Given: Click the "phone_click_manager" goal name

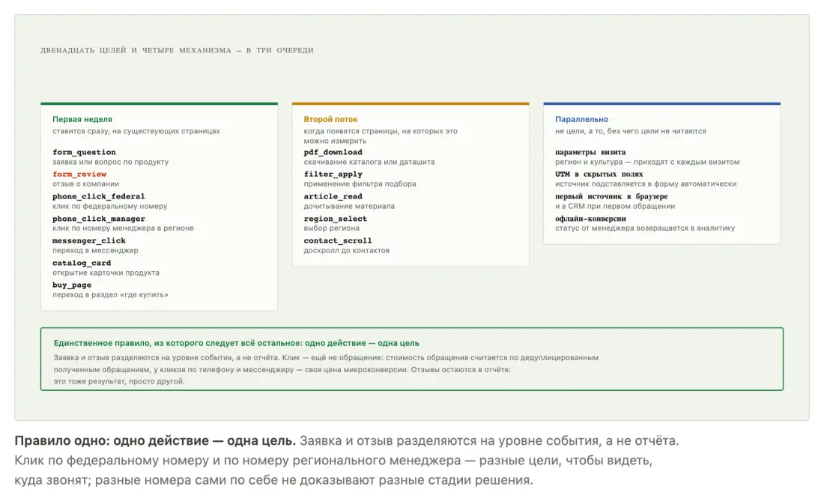Looking at the screenshot, I should click(x=99, y=219).
